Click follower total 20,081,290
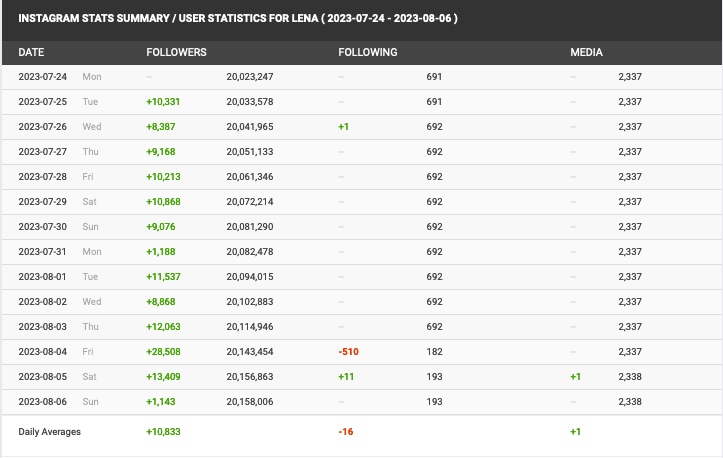Image resolution: width=723 pixels, height=458 pixels. pos(250,226)
